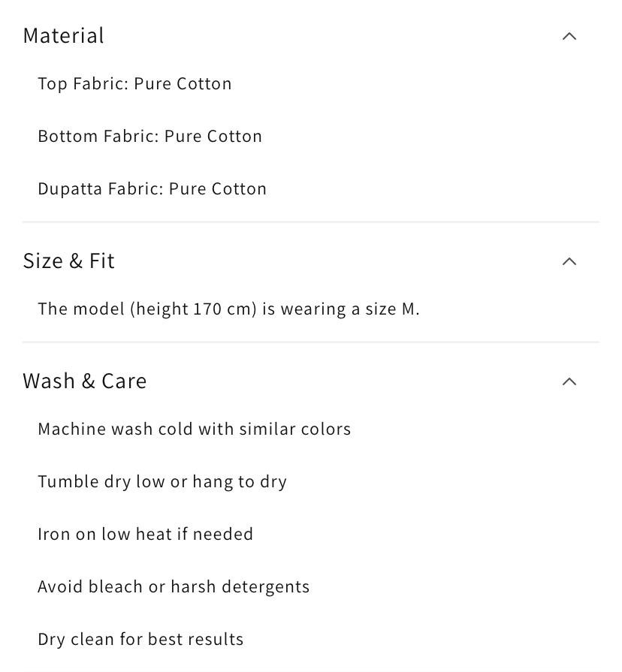Click 'Machine wash cold with similar colors'
The image size is (622, 672).
click(x=195, y=429)
